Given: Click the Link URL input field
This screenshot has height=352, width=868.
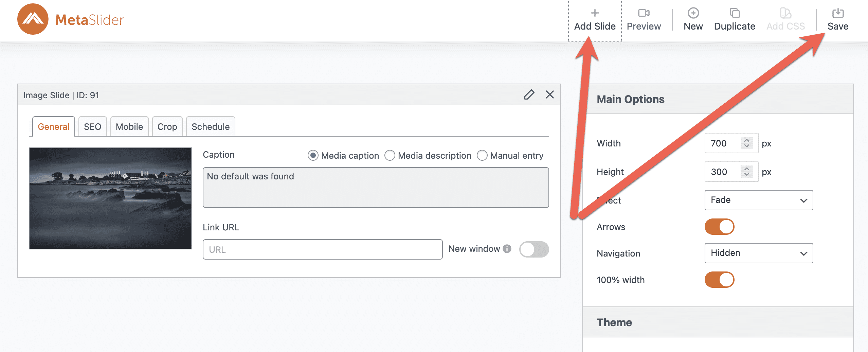Looking at the screenshot, I should (x=322, y=249).
